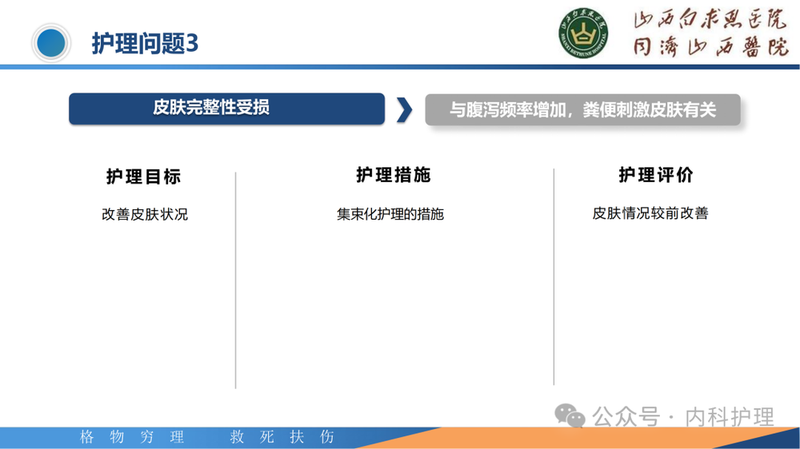
Task: Click the calligraphy text 同济山西医院
Action: tap(711, 47)
